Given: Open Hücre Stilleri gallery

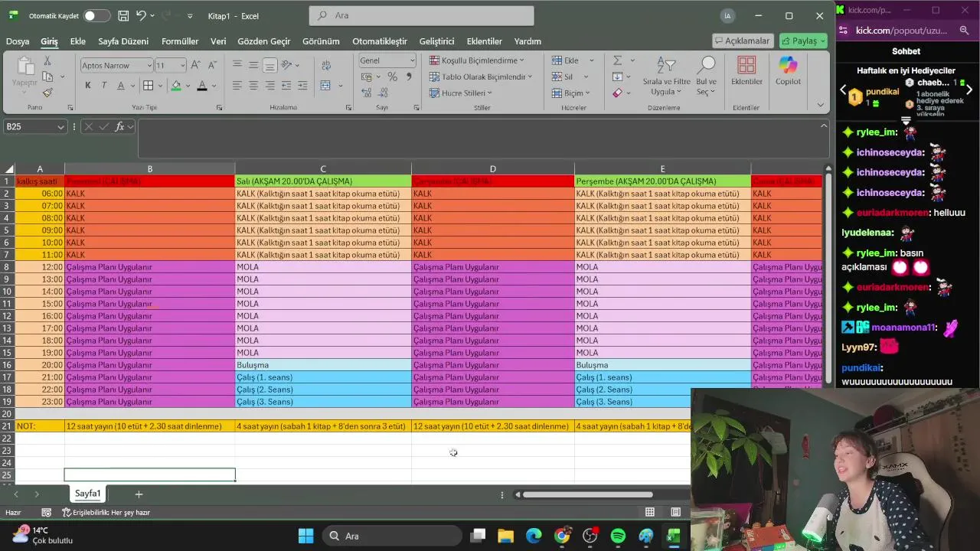Looking at the screenshot, I should pyautogui.click(x=461, y=93).
